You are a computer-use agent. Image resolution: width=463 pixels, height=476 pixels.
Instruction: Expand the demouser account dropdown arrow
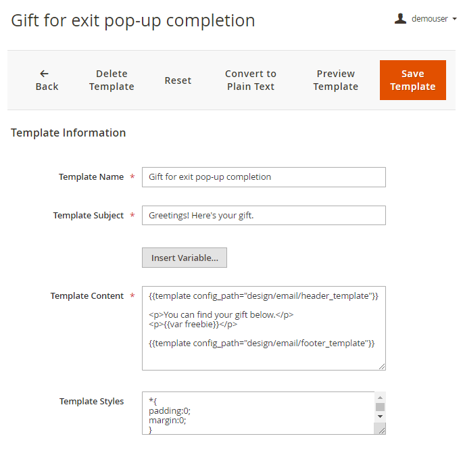pos(454,19)
